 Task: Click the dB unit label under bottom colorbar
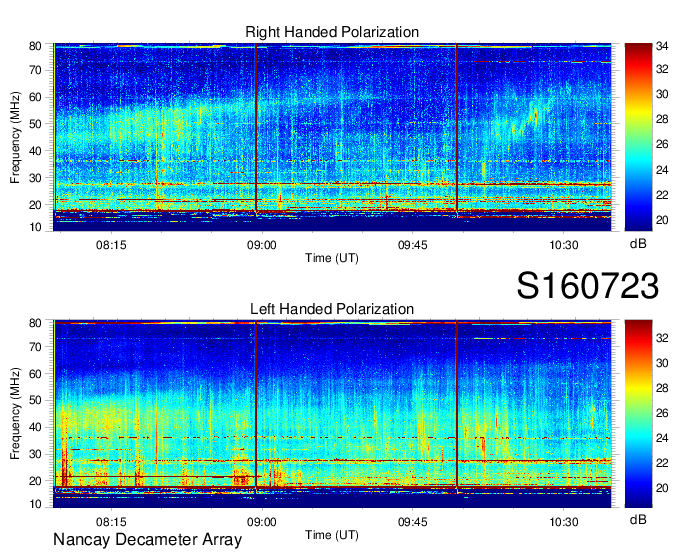(x=638, y=519)
